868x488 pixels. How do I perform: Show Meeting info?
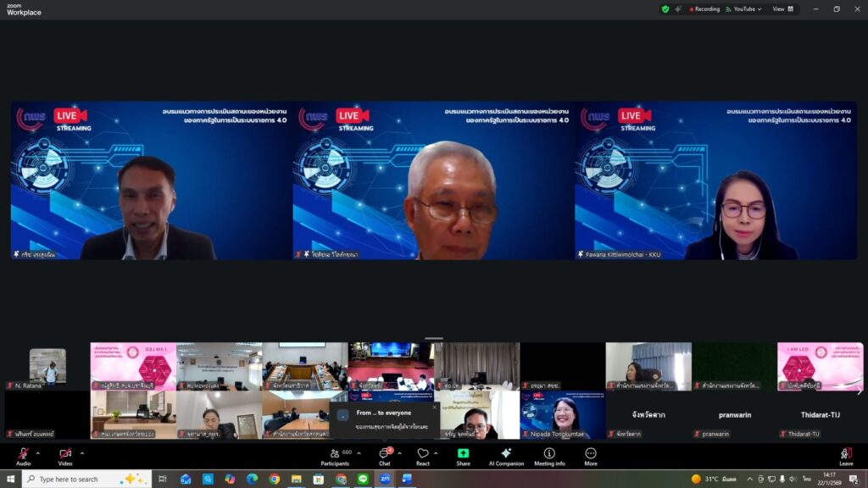pyautogui.click(x=549, y=457)
